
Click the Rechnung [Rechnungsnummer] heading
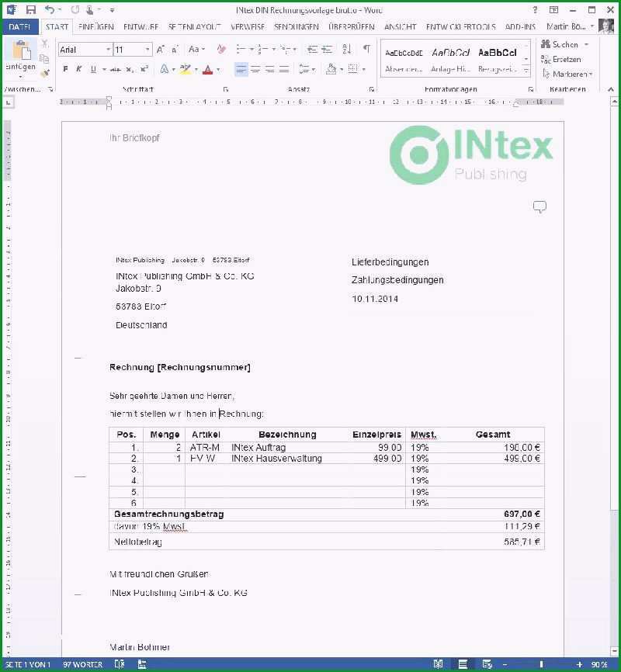179,367
